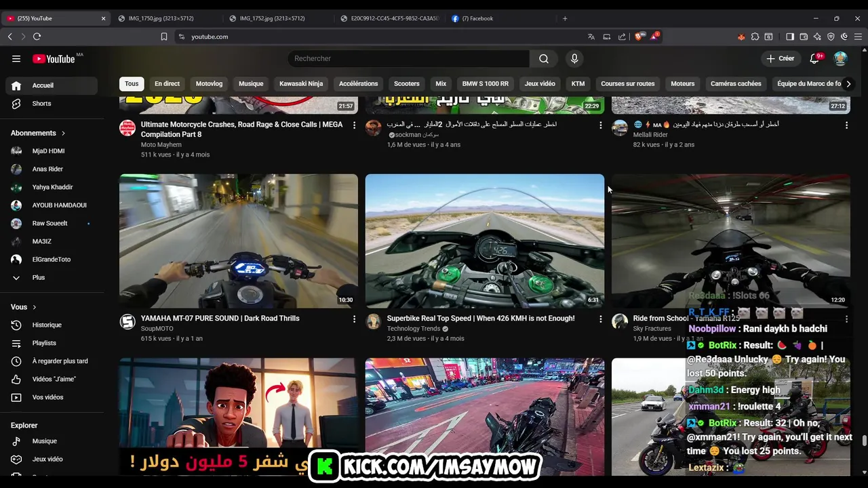Open Technology Trends channel link

414,329
